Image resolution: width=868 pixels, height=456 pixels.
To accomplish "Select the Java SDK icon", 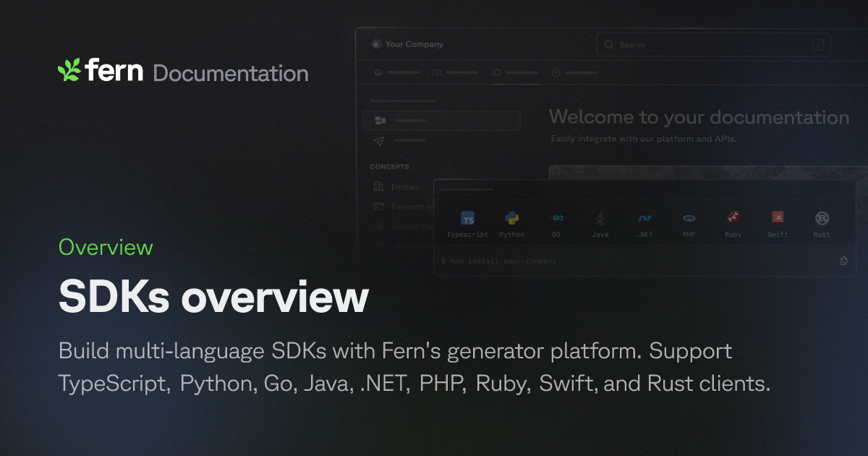I will tap(600, 218).
